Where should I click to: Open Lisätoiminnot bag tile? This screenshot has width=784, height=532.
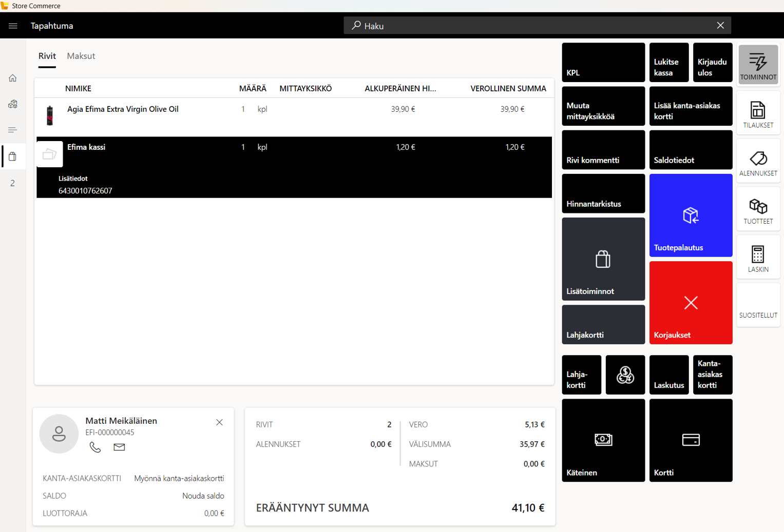pos(603,259)
